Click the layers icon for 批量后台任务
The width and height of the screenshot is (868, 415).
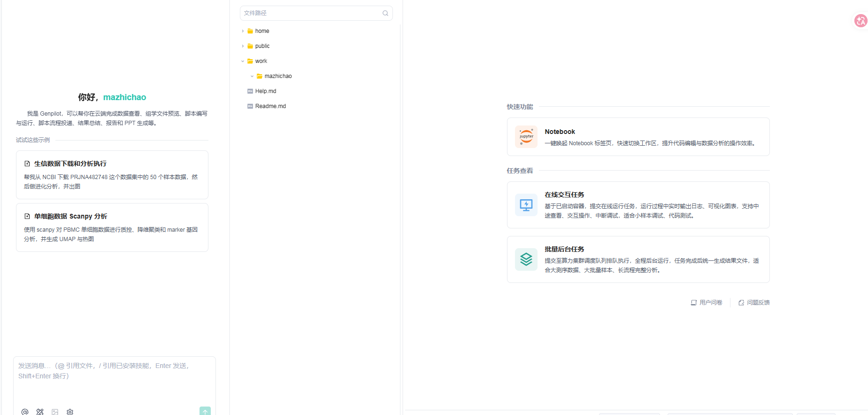526,259
